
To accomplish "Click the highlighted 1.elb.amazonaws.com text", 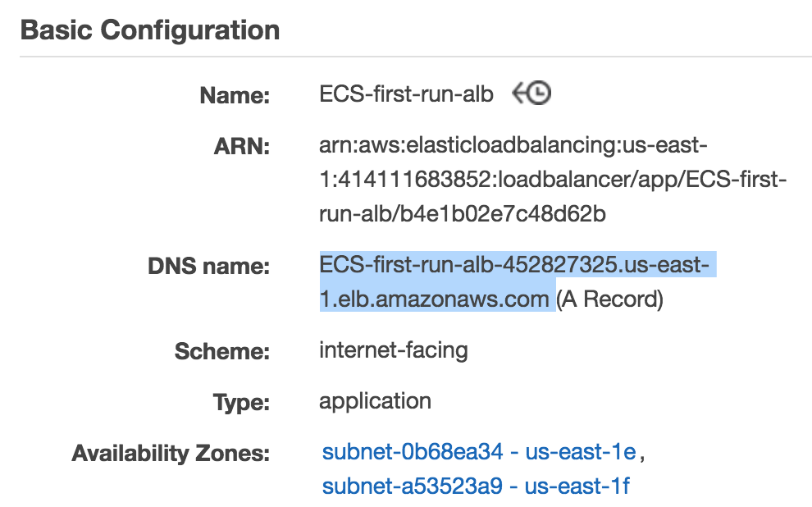I will (x=434, y=299).
